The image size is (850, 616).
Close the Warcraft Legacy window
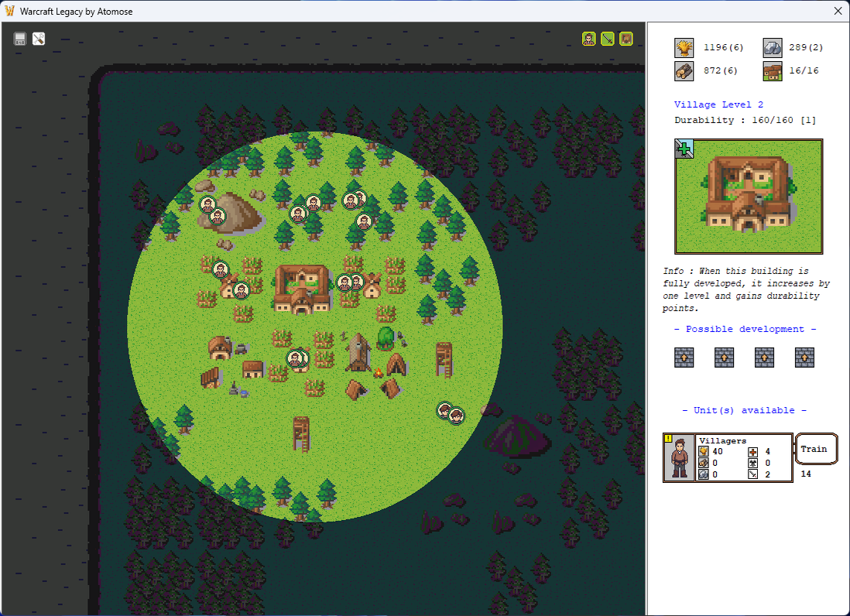(838, 11)
